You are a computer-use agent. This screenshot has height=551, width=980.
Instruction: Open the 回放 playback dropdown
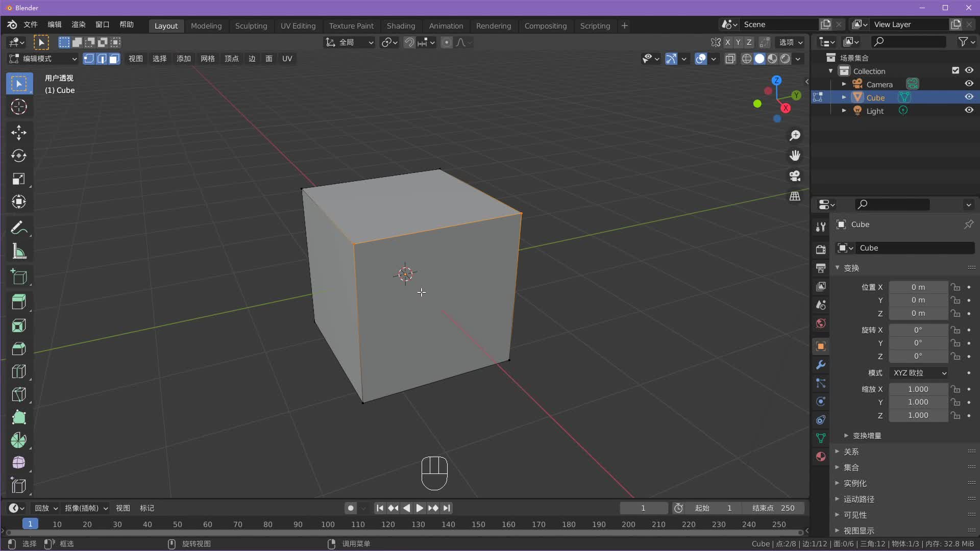46,508
